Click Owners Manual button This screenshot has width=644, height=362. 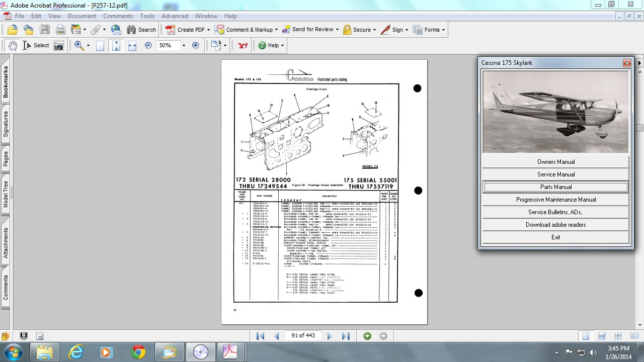tap(556, 162)
